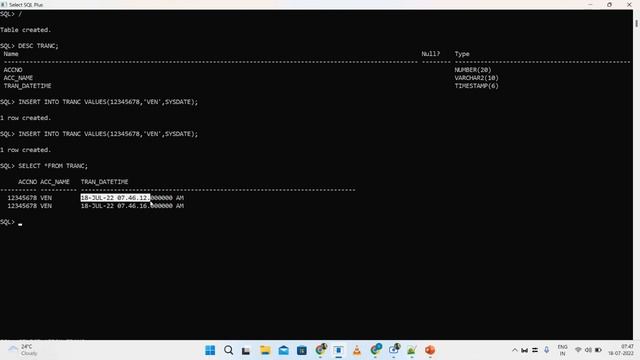The height and width of the screenshot is (360, 640).
Task: Click TRAN_DATETIME in the DESC list
Action: pos(27,86)
